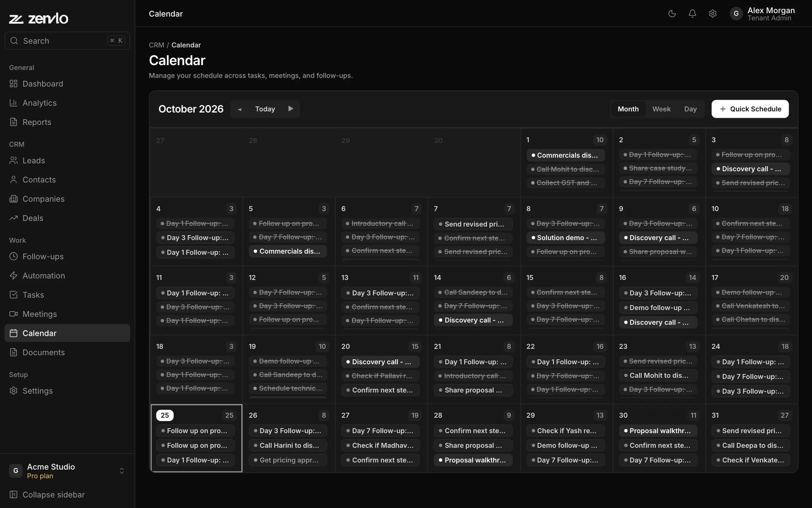
Task: Go to Analytics page
Action: (67, 103)
